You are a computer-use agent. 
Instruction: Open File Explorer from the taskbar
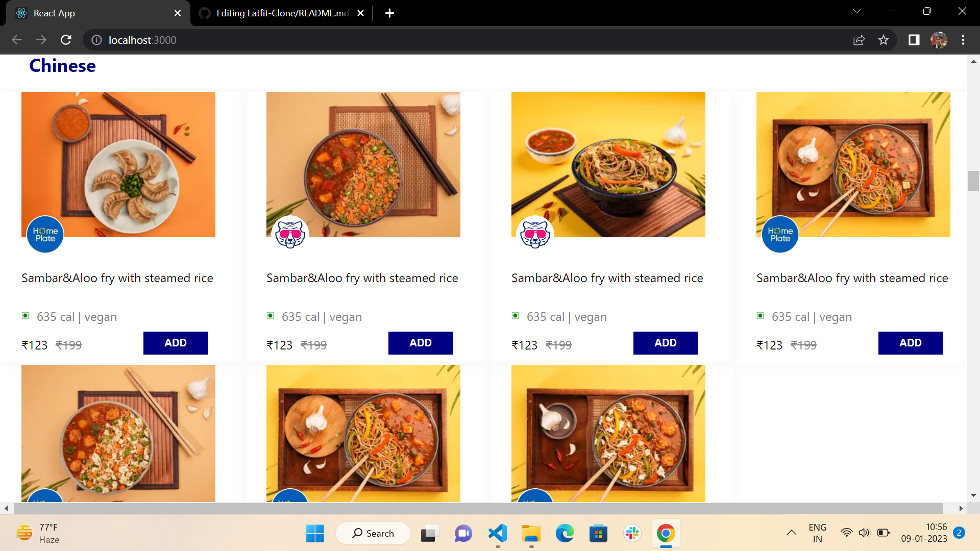tap(531, 533)
